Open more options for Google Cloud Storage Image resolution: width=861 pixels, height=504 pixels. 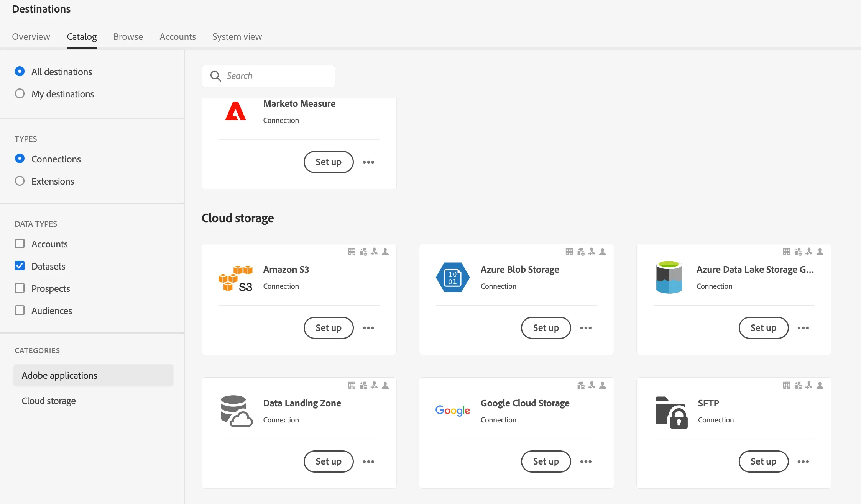pyautogui.click(x=586, y=461)
